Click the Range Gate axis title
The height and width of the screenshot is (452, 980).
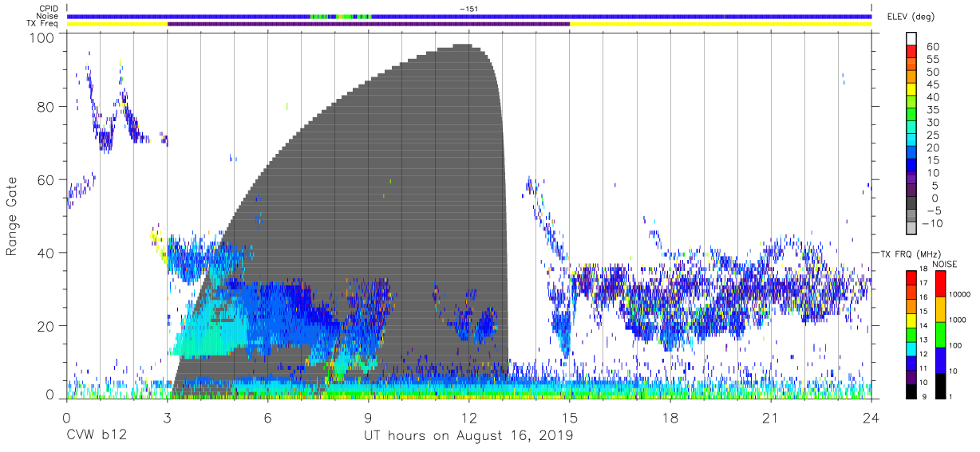[x=12, y=215]
